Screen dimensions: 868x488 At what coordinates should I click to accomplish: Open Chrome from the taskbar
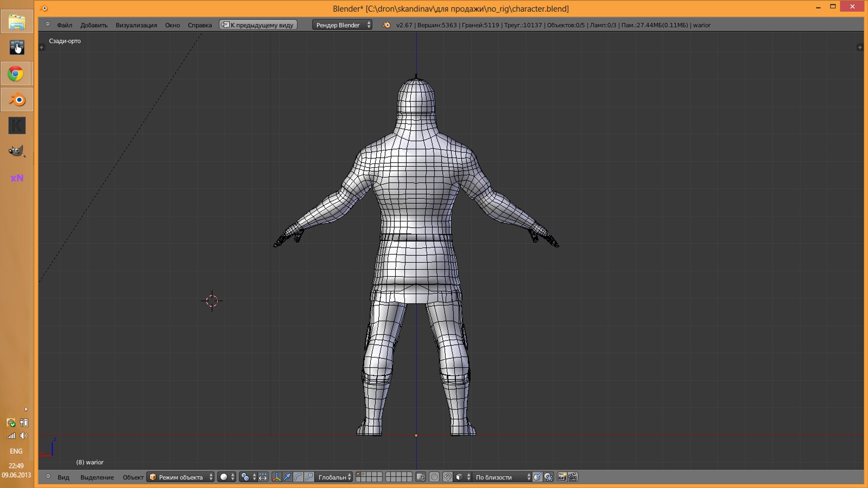(x=16, y=74)
